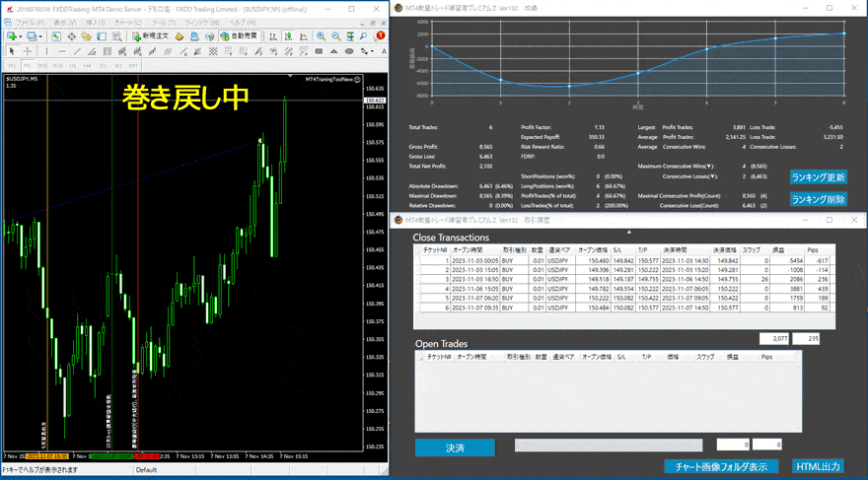868x480 pixels.
Task: Select the trendline drawing tool
Action: click(x=80, y=51)
